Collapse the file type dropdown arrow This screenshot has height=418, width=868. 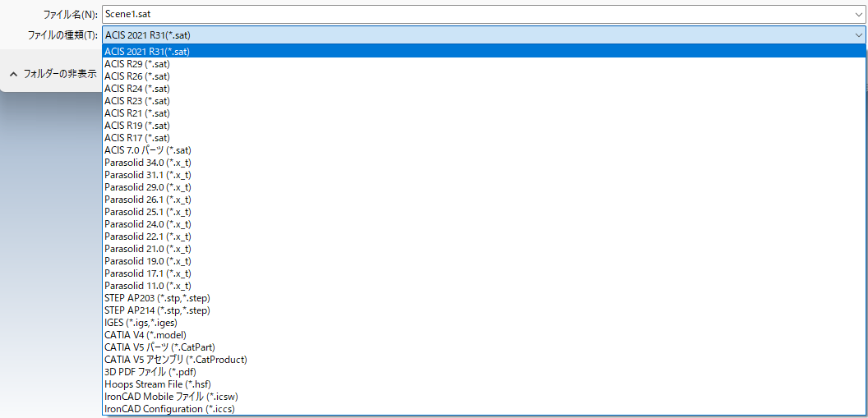[x=859, y=34]
